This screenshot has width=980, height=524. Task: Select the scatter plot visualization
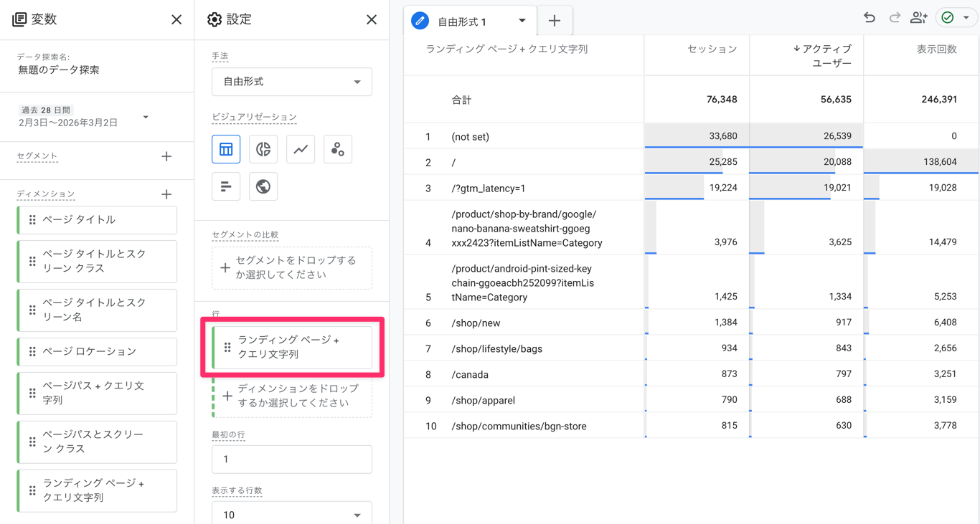coord(338,148)
